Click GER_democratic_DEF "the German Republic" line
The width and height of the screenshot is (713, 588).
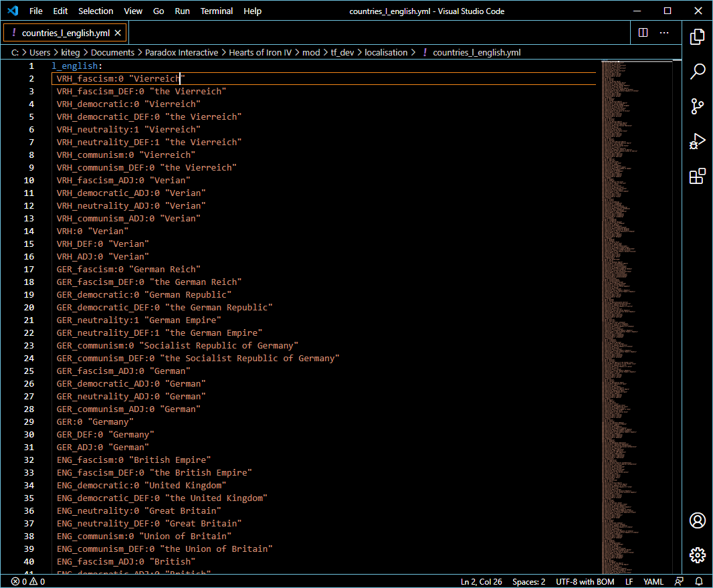point(165,308)
